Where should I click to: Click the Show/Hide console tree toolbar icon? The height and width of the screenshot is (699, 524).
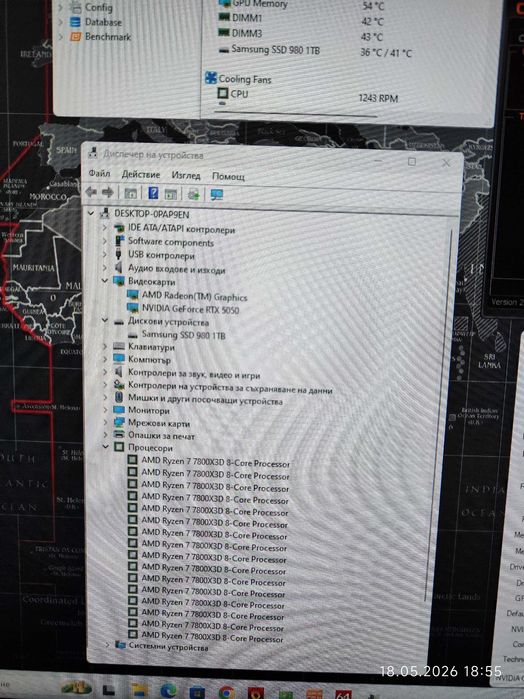coord(131,193)
